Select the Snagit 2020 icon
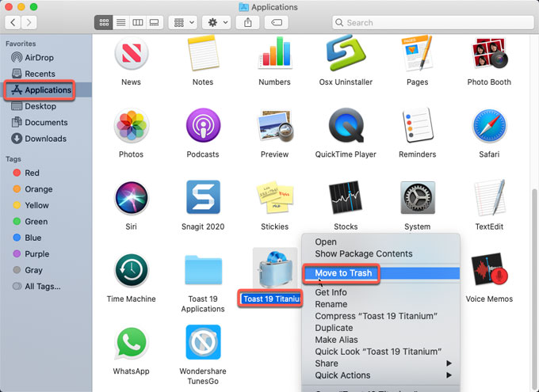The height and width of the screenshot is (392, 539). 203,197
